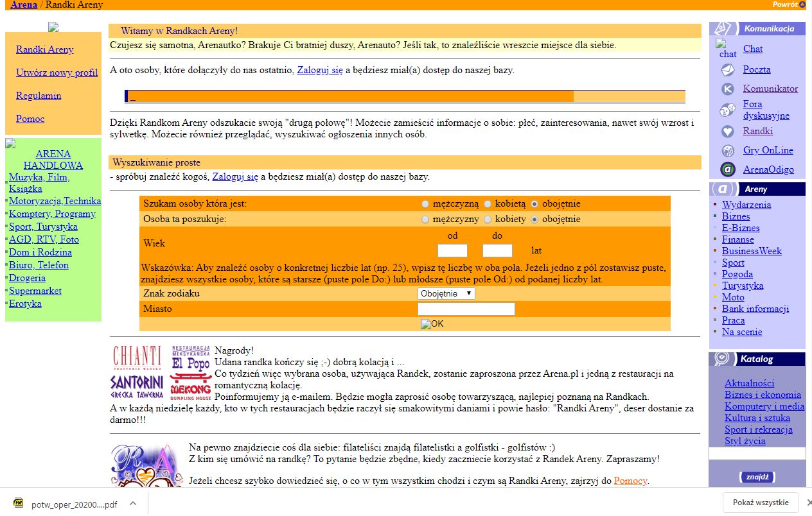The width and height of the screenshot is (812, 516).
Task: Click the PDF file icon in downloads bar
Action: (x=19, y=504)
